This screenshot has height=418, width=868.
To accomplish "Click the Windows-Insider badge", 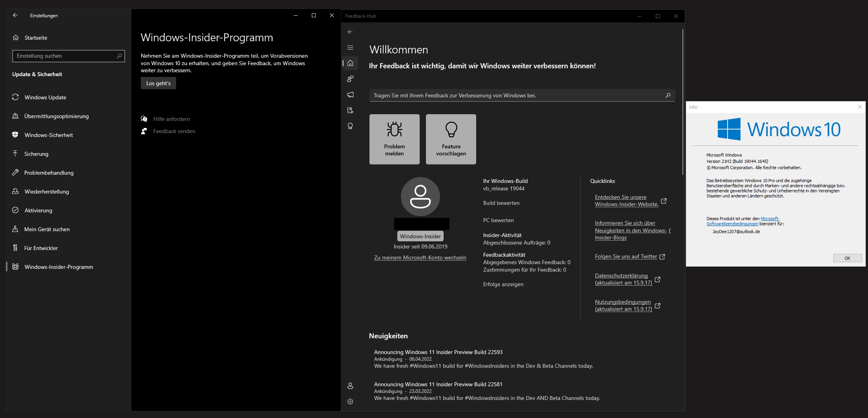I will 420,236.
